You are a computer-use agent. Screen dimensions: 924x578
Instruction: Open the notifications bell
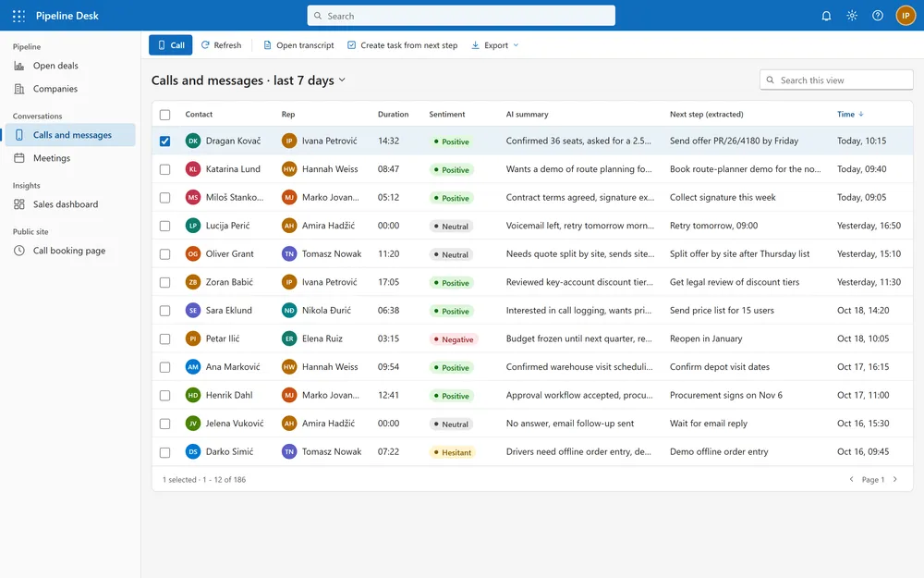[x=826, y=16]
